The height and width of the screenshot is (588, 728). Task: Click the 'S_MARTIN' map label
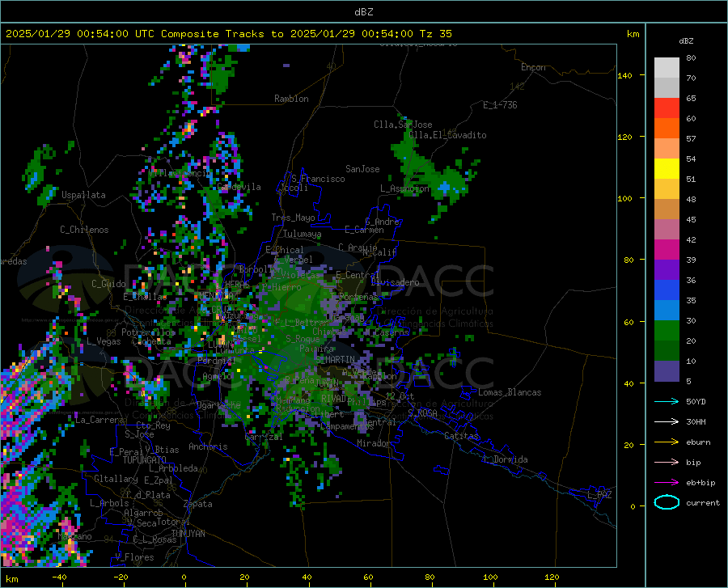[x=335, y=359]
